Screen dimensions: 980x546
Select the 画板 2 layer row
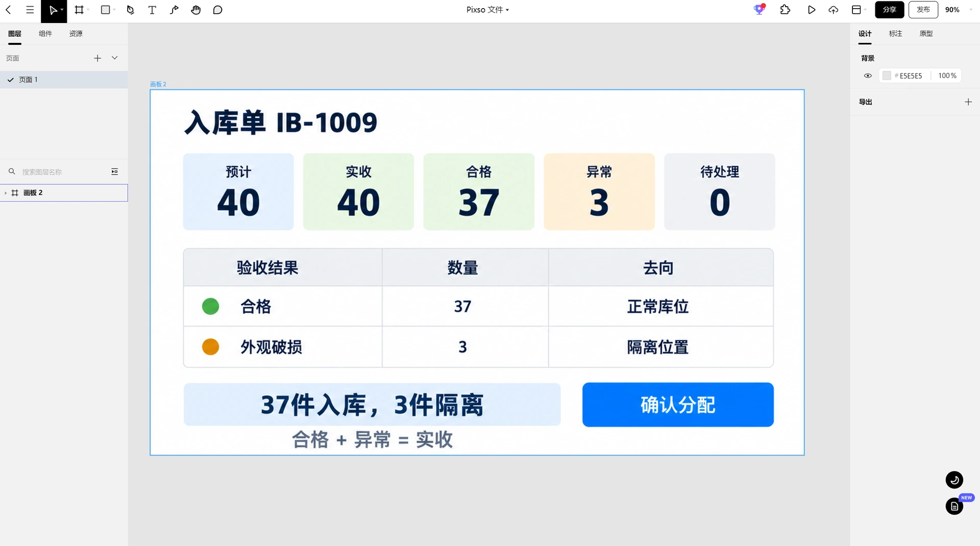coord(64,193)
